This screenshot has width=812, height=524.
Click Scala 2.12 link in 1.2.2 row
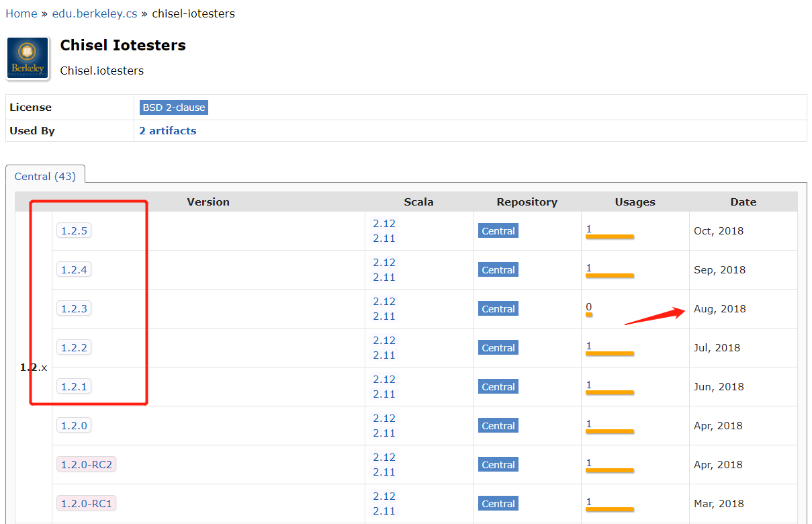[x=384, y=341]
